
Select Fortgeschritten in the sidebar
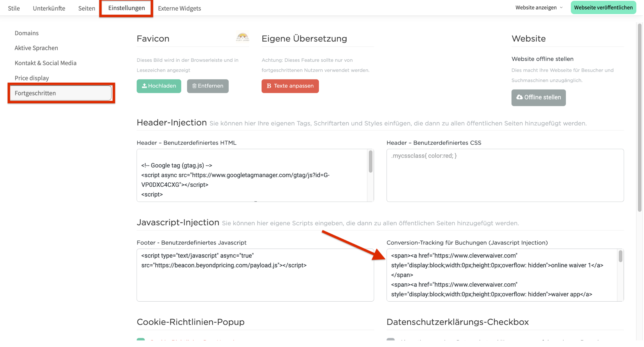(35, 93)
